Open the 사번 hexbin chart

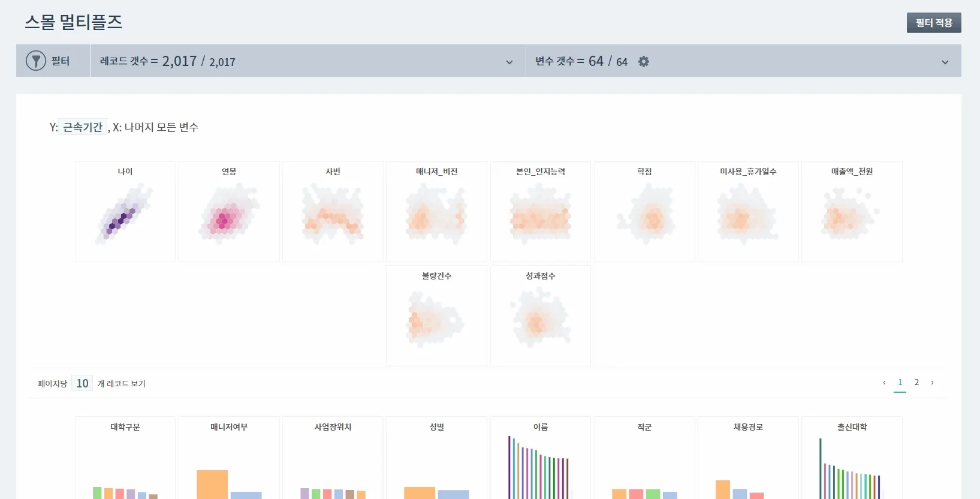pyautogui.click(x=333, y=212)
